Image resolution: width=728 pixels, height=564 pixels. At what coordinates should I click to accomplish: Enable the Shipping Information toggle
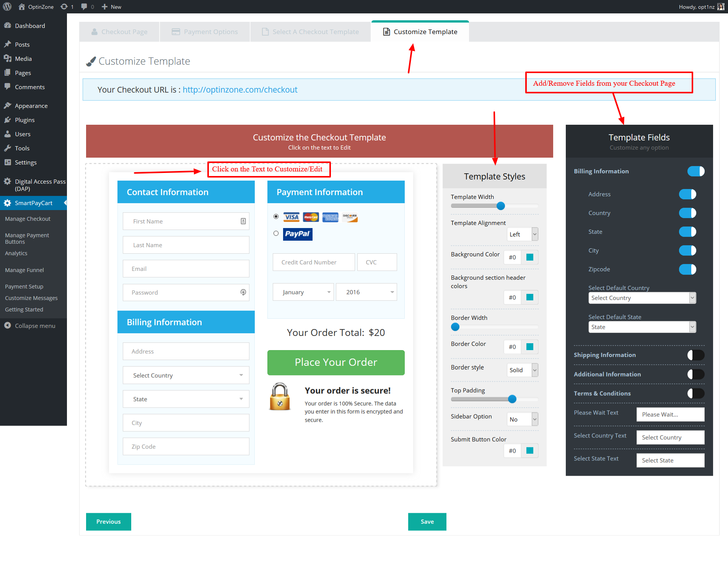click(695, 355)
